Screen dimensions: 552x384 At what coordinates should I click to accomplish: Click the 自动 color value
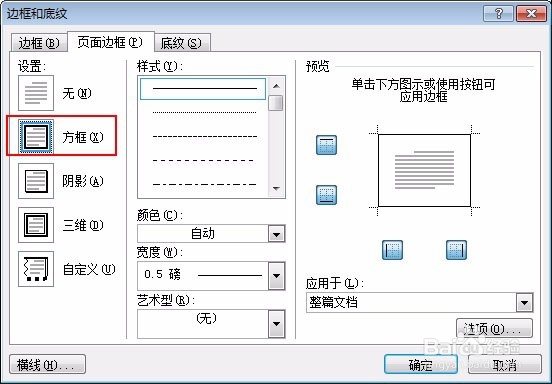click(203, 234)
